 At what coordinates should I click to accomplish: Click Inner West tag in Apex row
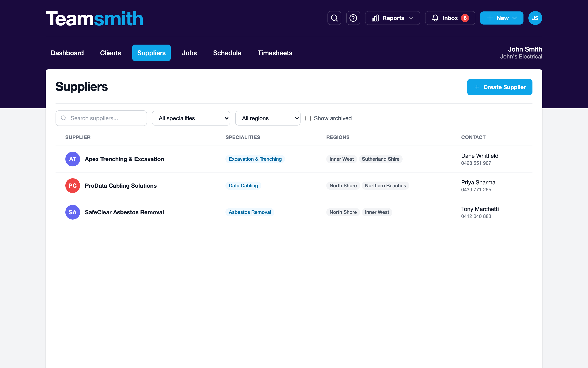coord(342,159)
